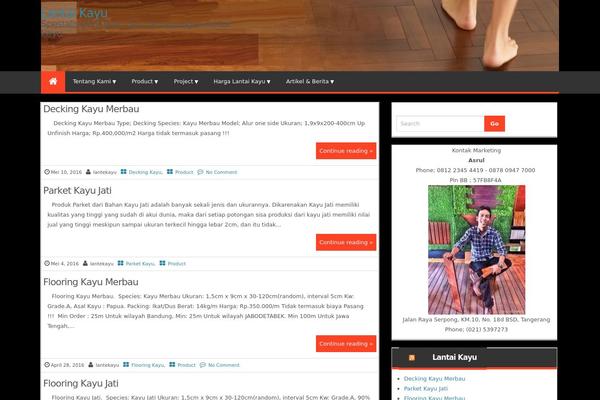Open the Parket Kayu Jati post title
The width and height of the screenshot is (600, 400).
pyautogui.click(x=77, y=190)
